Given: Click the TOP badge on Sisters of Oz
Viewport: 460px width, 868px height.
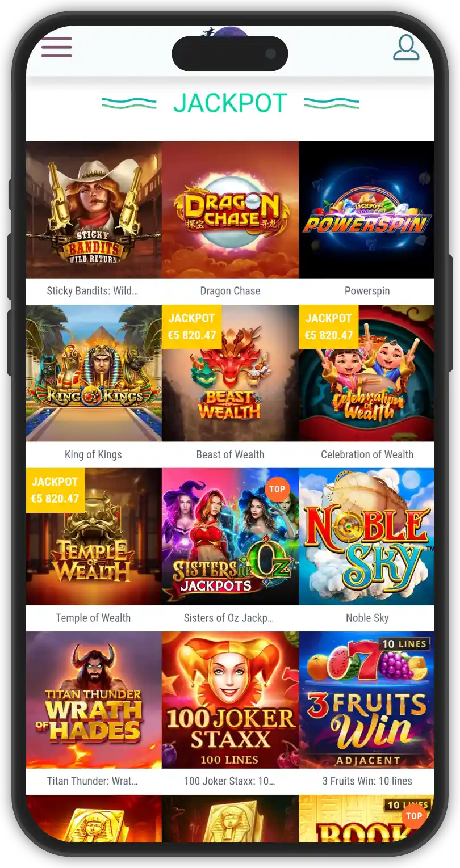Looking at the screenshot, I should (x=277, y=489).
